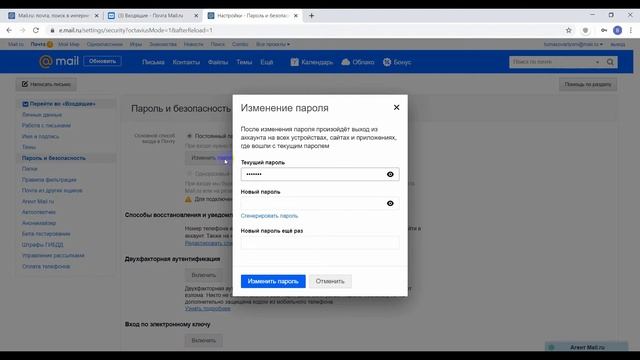Reload the page
This screenshot has height=360, width=640.
point(36,30)
